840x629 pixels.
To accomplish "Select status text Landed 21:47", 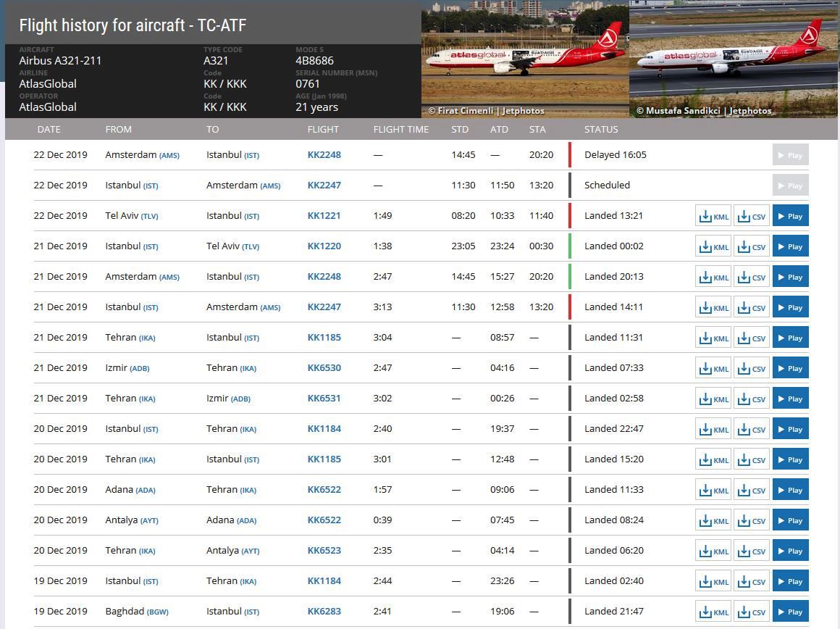I will 614,612.
